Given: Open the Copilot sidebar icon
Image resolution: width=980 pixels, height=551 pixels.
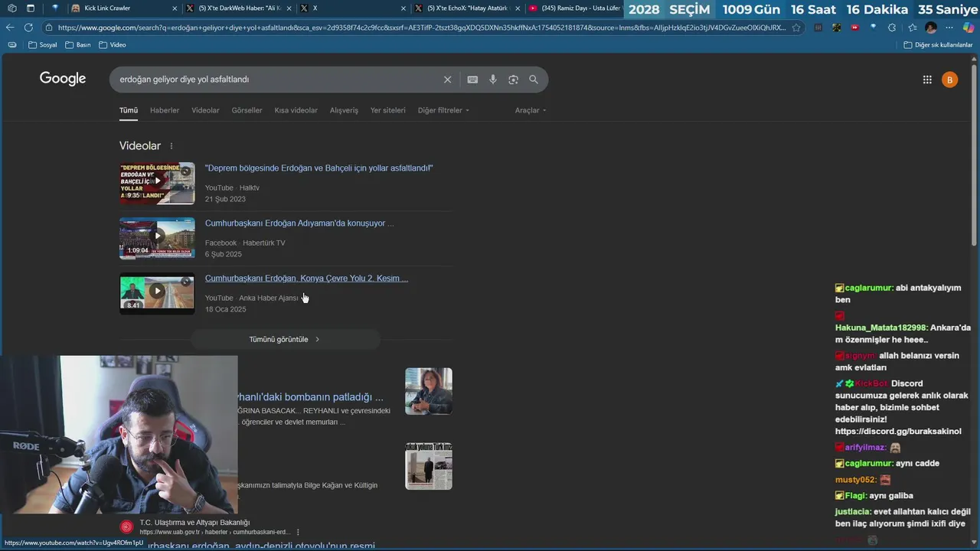Looking at the screenshot, I should (x=969, y=28).
